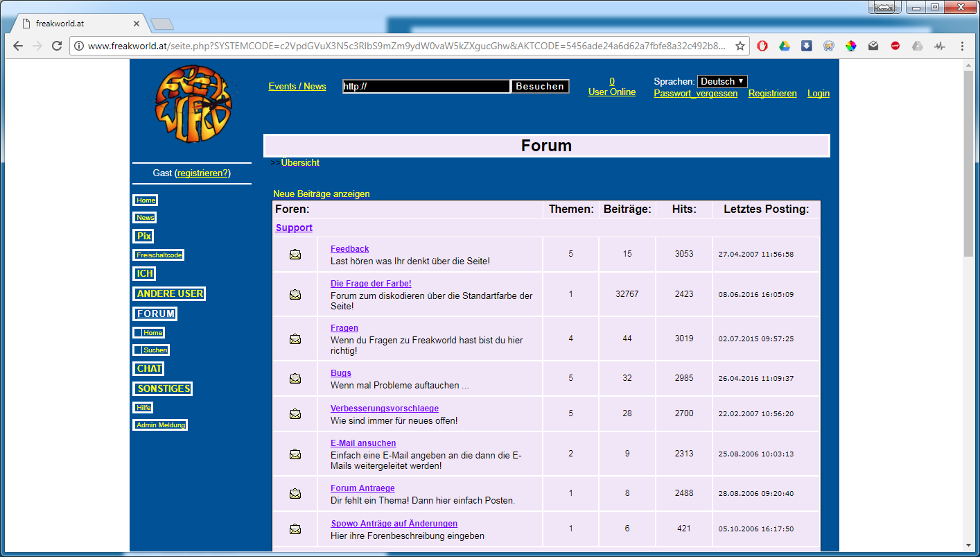Go back with the browser back arrow

point(18,46)
